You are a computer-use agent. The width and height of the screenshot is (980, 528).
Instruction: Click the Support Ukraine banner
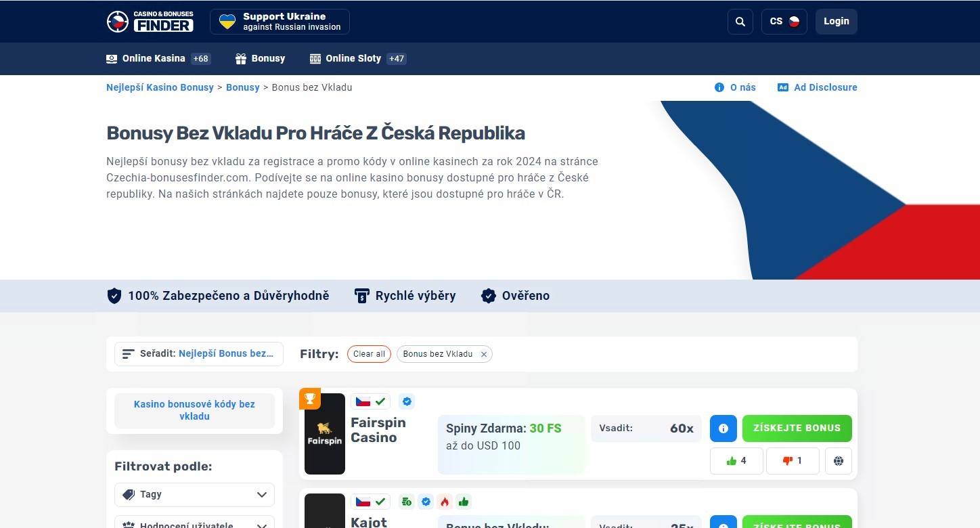280,22
